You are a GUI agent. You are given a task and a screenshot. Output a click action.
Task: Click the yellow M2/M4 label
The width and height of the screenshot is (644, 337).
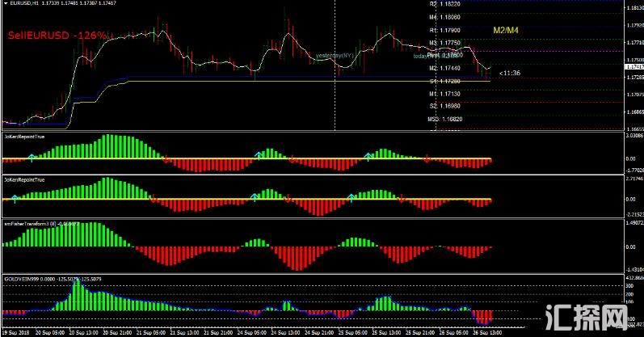507,30
